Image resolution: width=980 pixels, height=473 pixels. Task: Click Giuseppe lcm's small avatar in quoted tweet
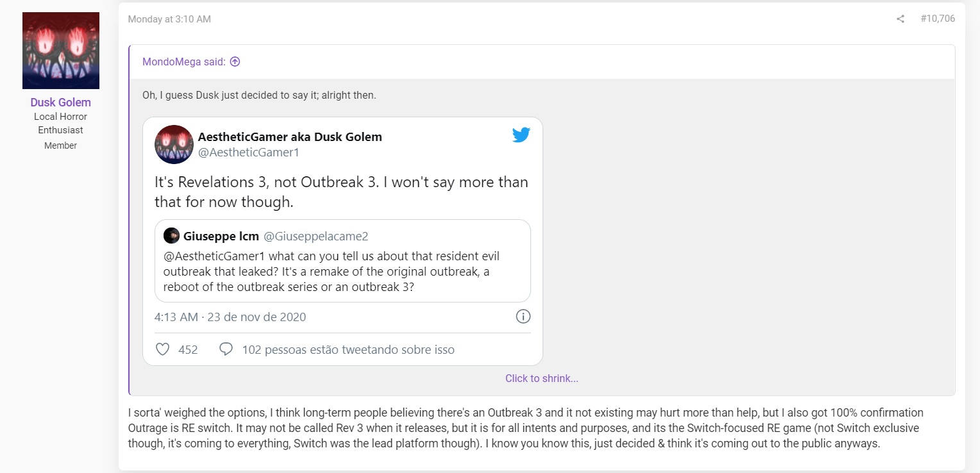(x=171, y=236)
